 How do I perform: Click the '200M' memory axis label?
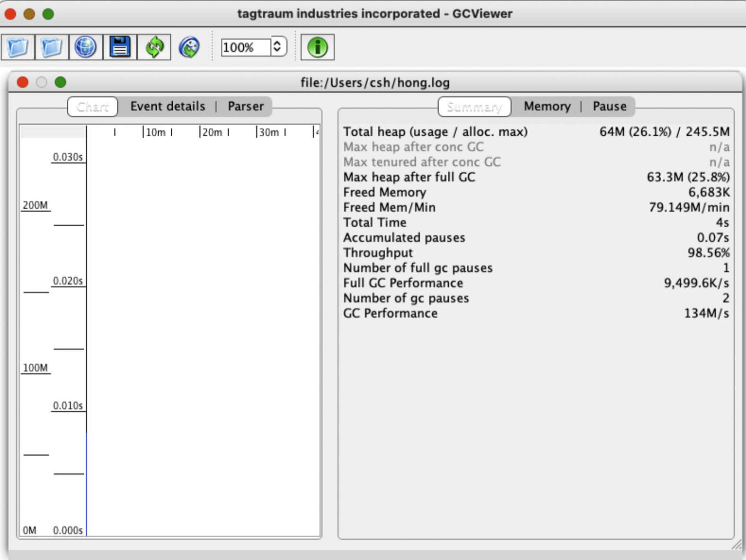click(36, 205)
